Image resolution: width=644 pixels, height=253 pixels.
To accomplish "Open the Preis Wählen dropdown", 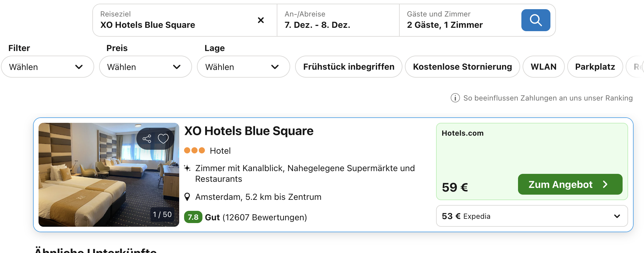I will pos(145,67).
